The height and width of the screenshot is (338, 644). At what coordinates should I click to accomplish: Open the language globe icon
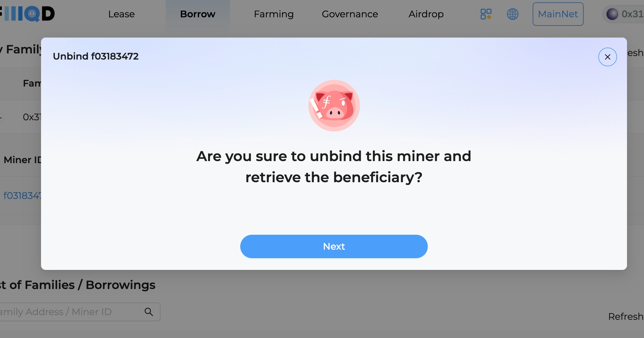(513, 14)
